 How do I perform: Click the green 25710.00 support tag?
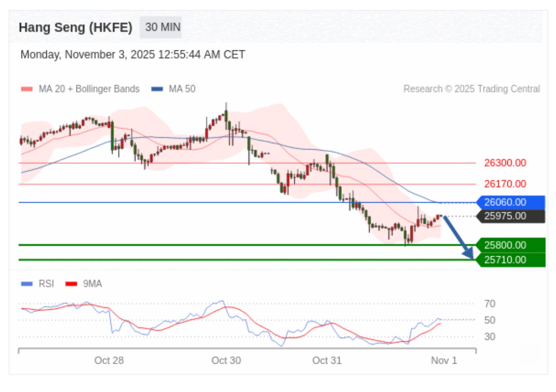[510, 259]
